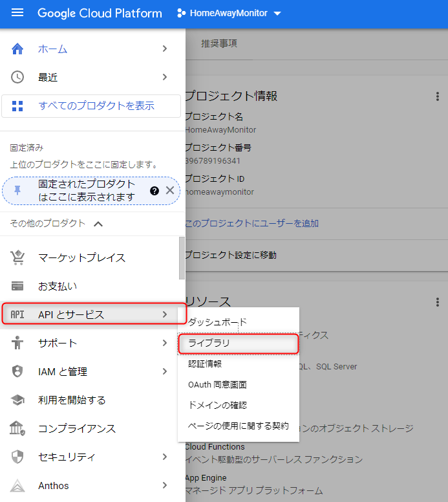Click the graduation cap getting-started icon
The width and height of the screenshot is (448, 502).
[17, 400]
